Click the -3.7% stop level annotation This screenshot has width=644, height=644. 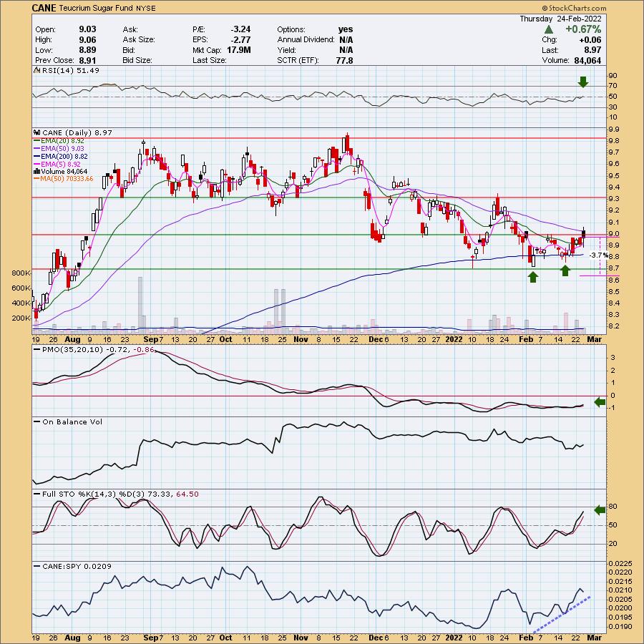(x=598, y=255)
